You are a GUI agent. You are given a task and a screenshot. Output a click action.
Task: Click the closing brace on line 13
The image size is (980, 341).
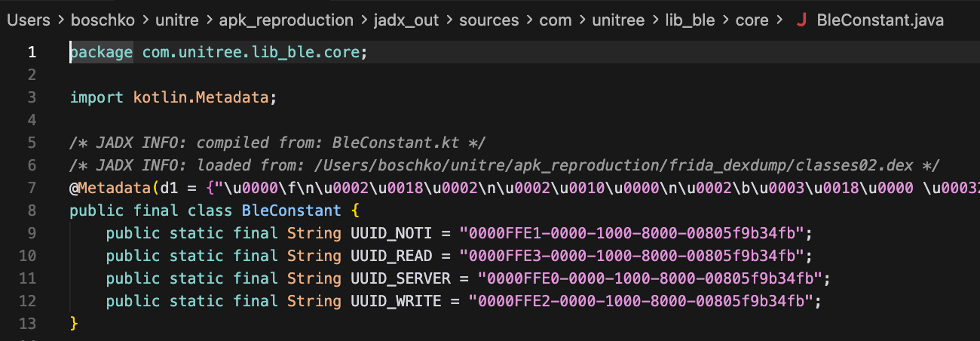tap(74, 324)
